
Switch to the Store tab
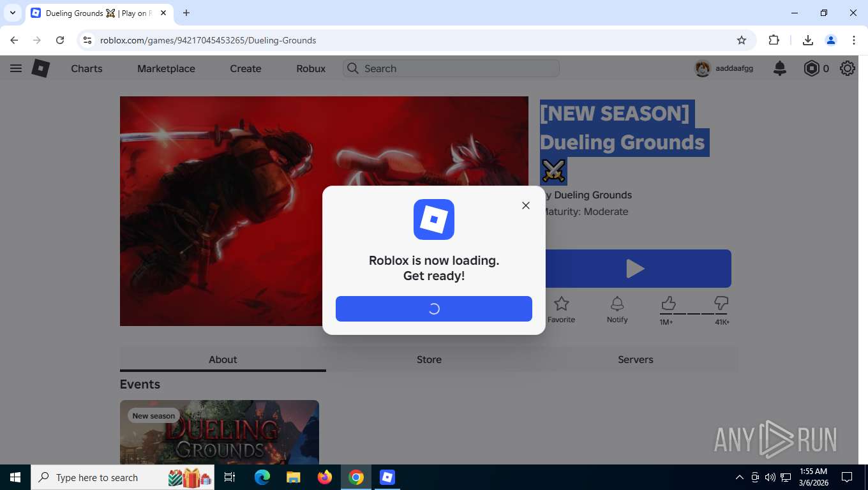point(429,359)
